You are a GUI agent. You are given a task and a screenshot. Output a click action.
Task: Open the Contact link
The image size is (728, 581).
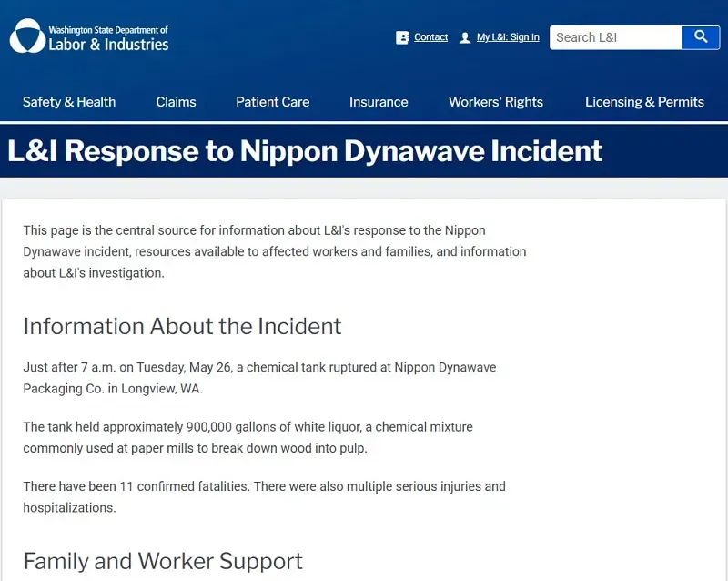(x=430, y=37)
